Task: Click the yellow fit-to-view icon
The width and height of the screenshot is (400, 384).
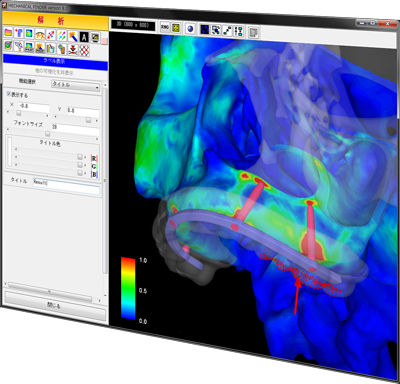Action: 176,28
